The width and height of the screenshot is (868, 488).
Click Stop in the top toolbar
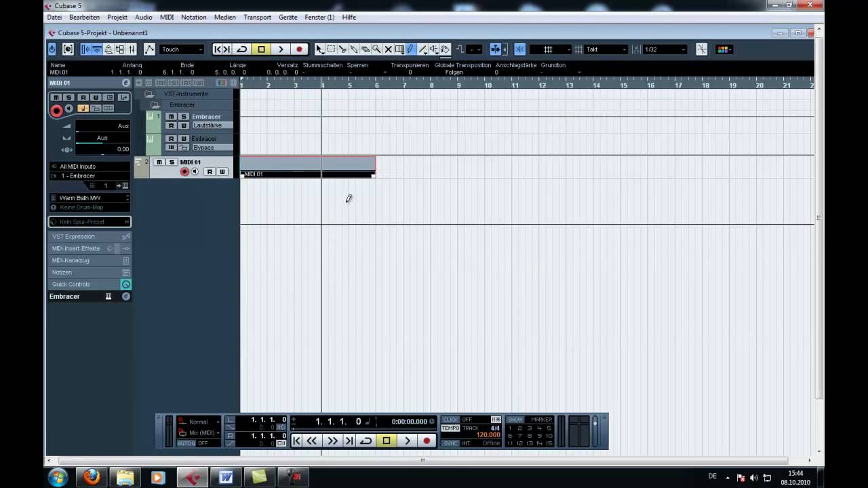pyautogui.click(x=261, y=49)
